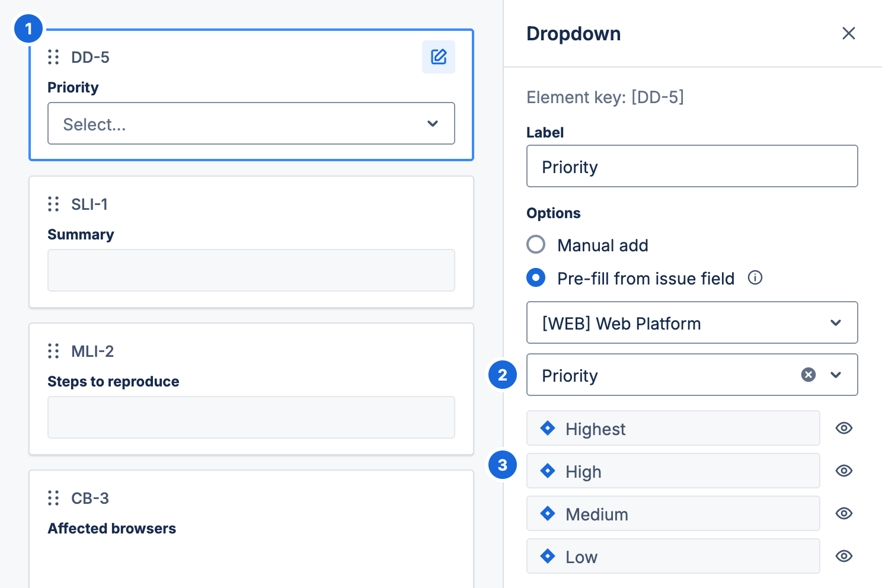
Task: Click the Steps to reproduce field
Action: (x=251, y=417)
